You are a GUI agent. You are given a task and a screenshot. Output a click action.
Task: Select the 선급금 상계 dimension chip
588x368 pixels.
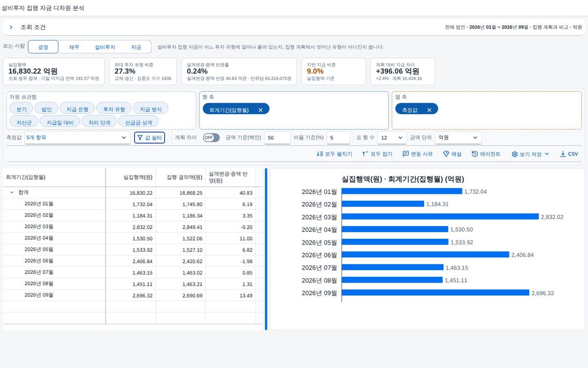(x=139, y=122)
